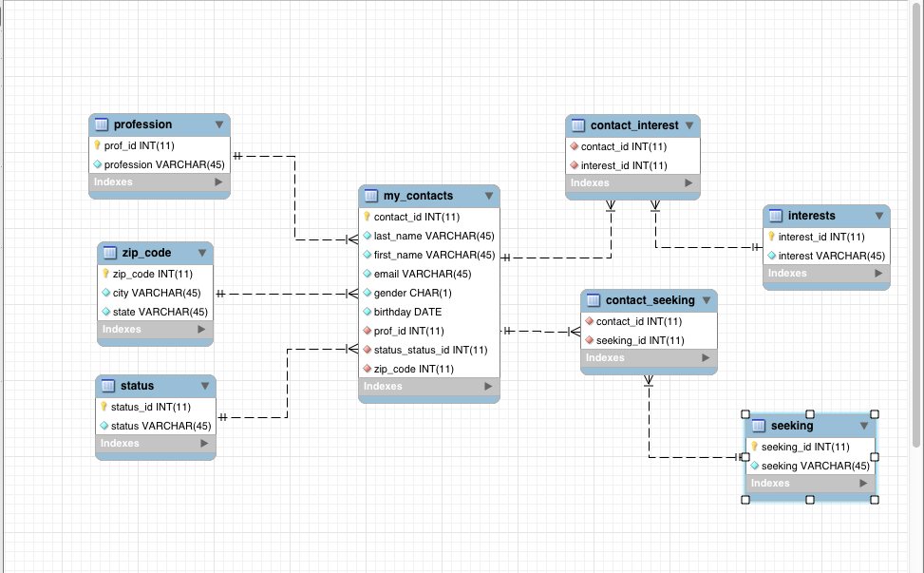Click the primary key icon beside seeking_id
Viewport: 924px width, 573px height.
[754, 447]
